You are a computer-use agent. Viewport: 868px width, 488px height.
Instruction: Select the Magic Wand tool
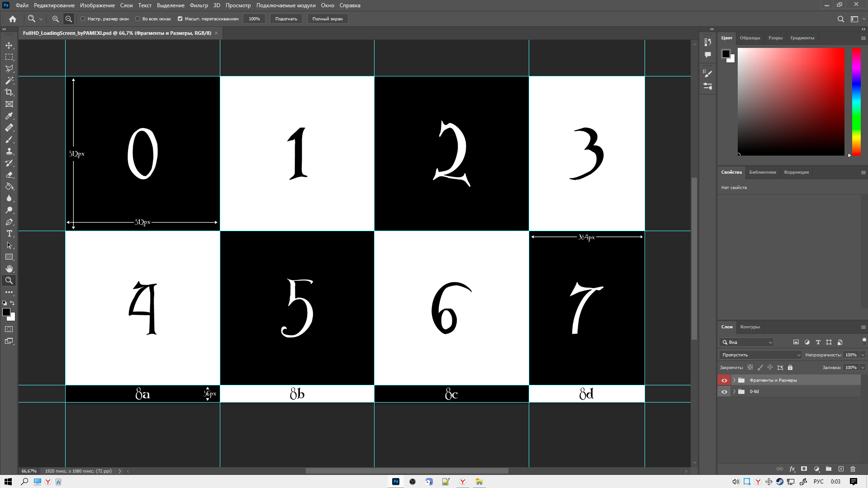pos(9,81)
